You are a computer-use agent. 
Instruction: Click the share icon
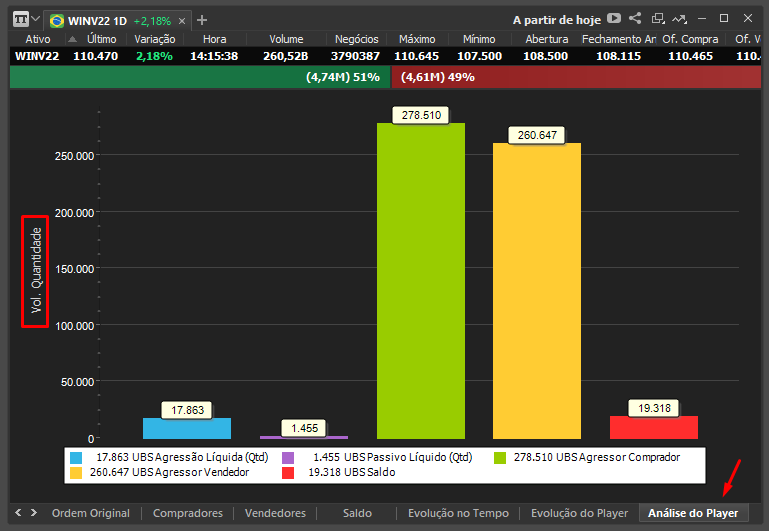pyautogui.click(x=635, y=19)
